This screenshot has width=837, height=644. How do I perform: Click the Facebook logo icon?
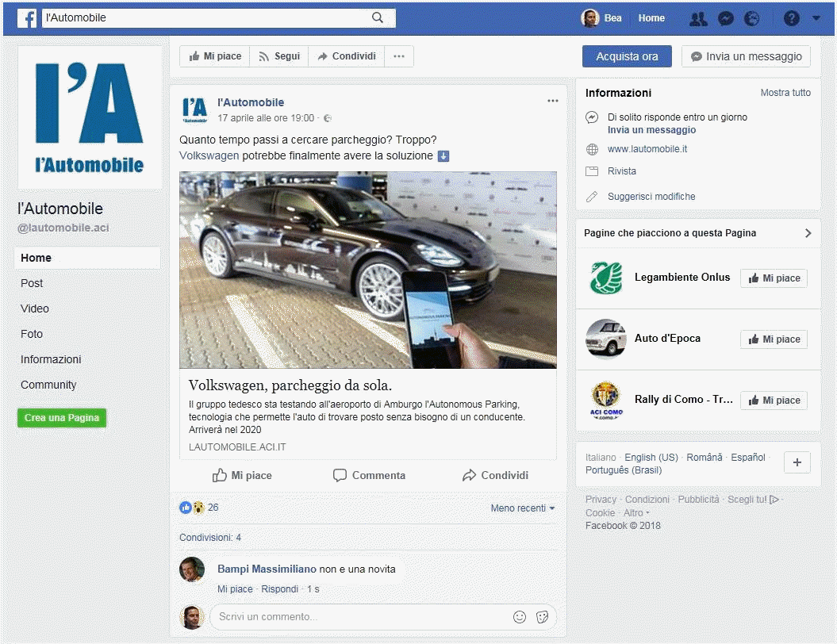(27, 18)
